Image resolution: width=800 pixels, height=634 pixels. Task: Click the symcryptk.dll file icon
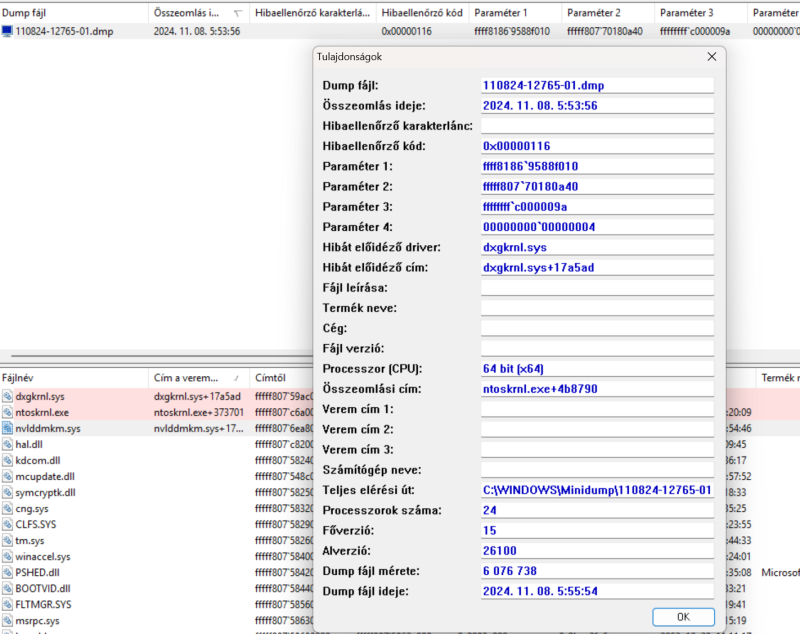coord(7,493)
